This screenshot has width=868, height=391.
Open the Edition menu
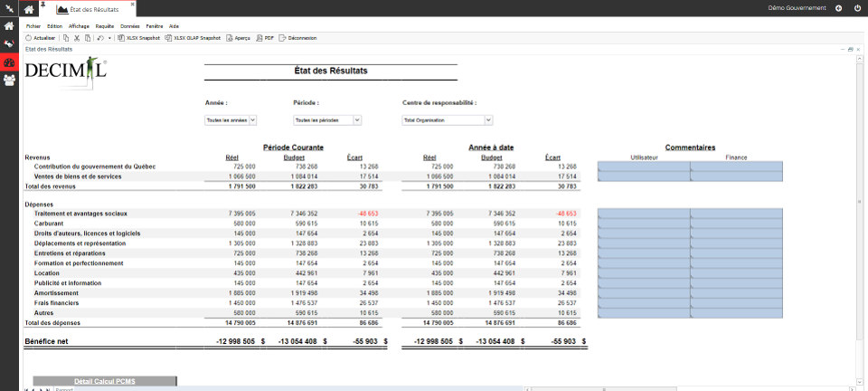click(x=55, y=26)
